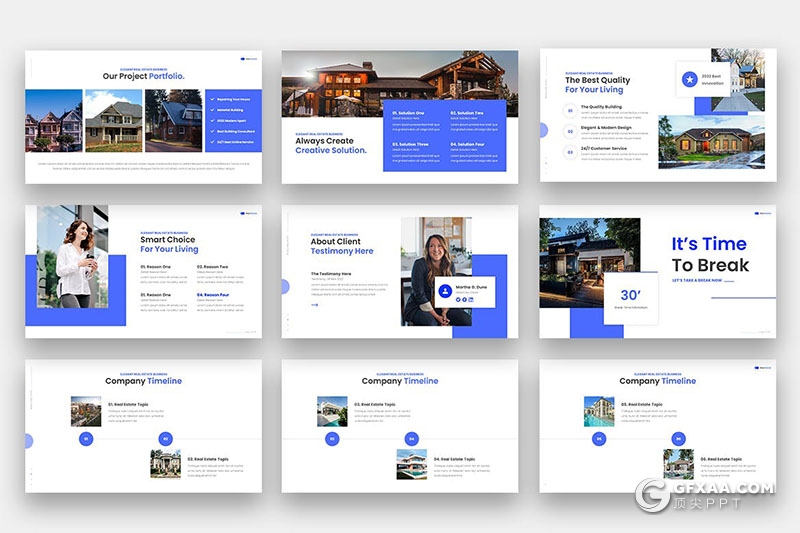Screen dimensions: 800x533
Task: Click the arrow icon under The Testimony Here
Action: [314, 305]
